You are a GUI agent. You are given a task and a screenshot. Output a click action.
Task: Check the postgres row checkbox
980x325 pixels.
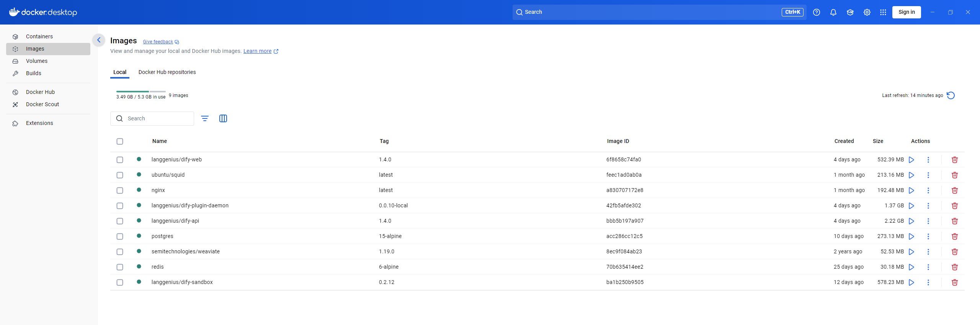120,236
